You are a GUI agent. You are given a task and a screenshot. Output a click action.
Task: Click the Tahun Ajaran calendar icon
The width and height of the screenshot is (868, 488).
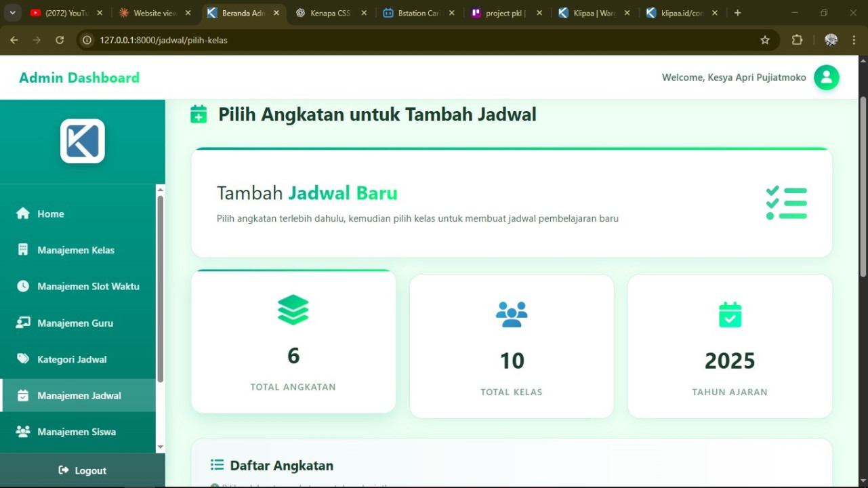pyautogui.click(x=730, y=314)
